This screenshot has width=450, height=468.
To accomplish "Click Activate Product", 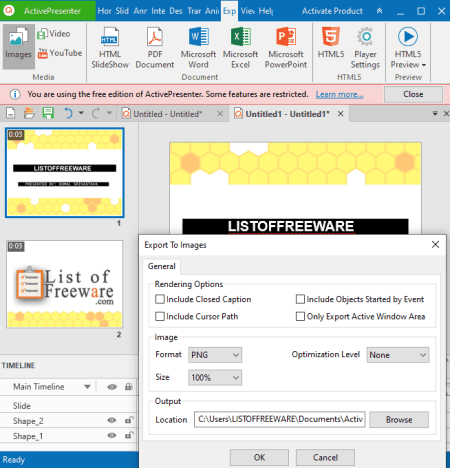I will click(x=332, y=11).
